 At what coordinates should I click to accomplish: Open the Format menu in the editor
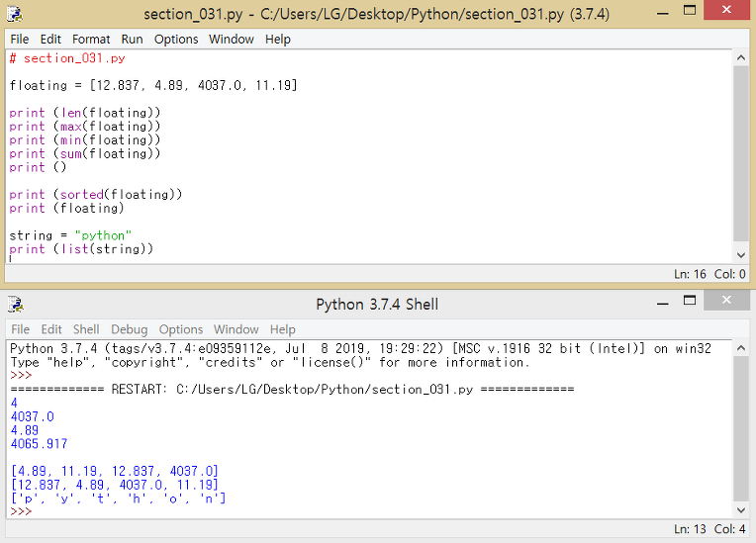click(91, 39)
